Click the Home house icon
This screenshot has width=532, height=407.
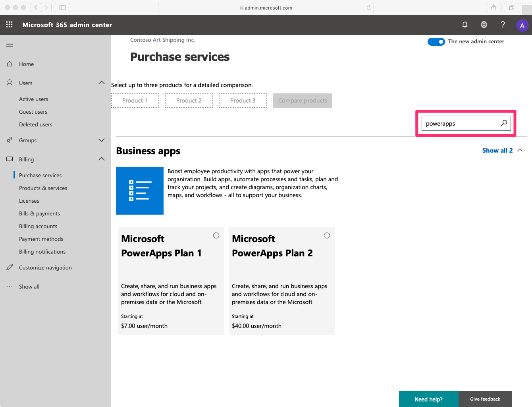10,64
